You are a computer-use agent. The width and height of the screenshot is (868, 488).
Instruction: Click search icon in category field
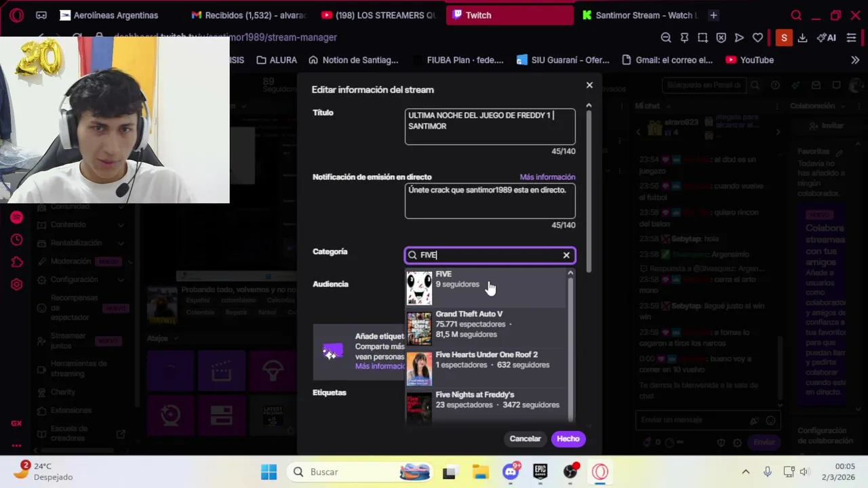click(x=412, y=255)
